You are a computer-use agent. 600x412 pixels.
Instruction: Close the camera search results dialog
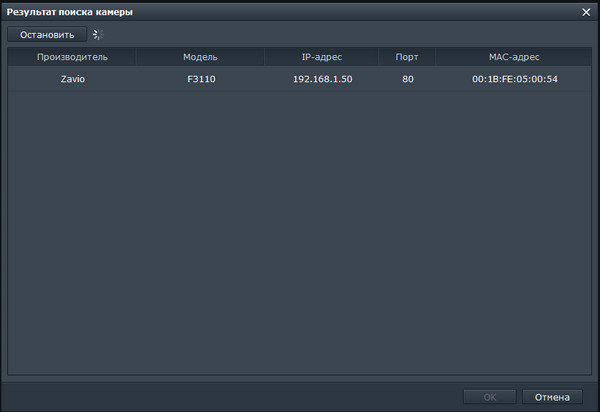tap(586, 12)
